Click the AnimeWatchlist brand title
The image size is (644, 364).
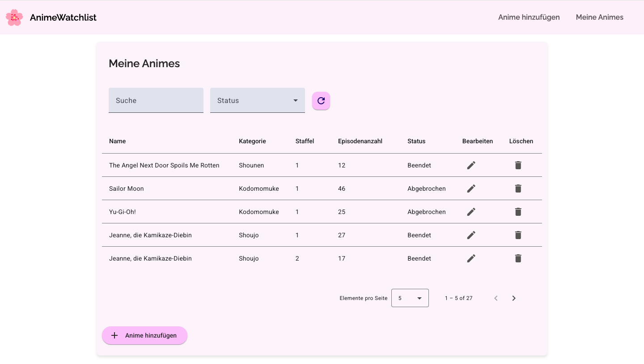[x=63, y=17]
